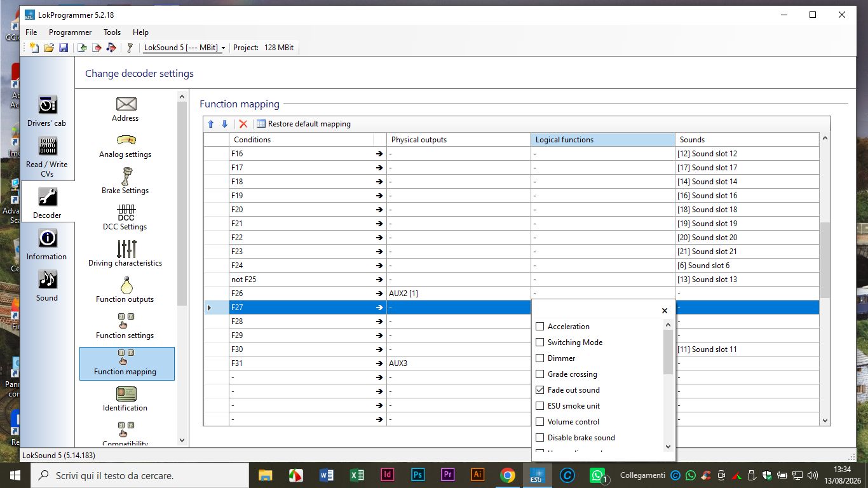This screenshot has width=868, height=488.
Task: Open Identification settings page
Action: (x=126, y=399)
